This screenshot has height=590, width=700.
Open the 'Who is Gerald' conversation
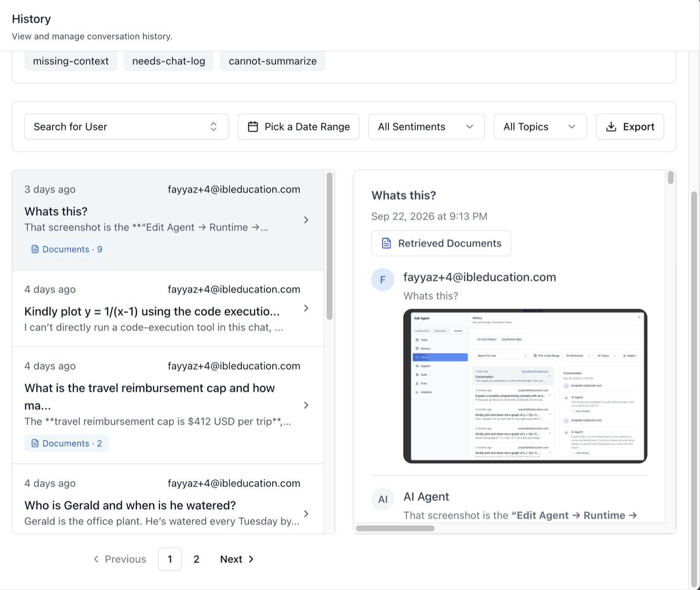point(168,499)
